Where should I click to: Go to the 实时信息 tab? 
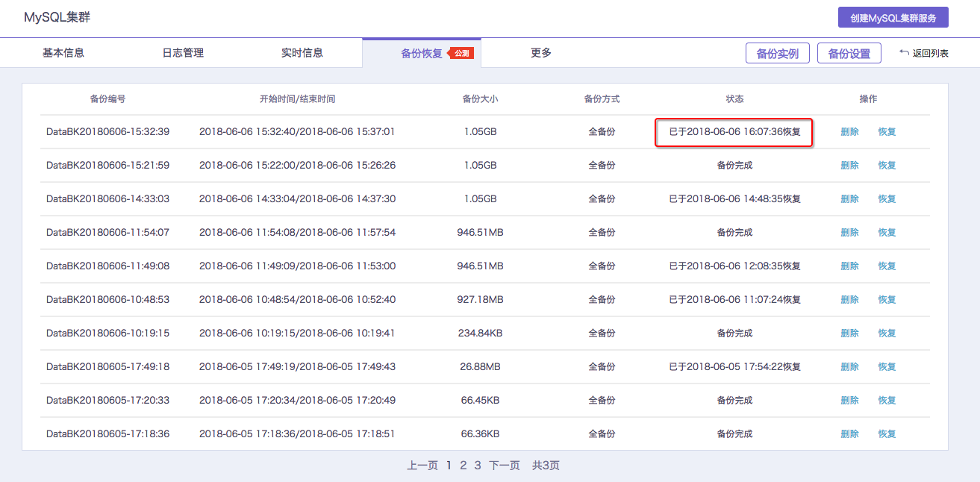tap(302, 53)
